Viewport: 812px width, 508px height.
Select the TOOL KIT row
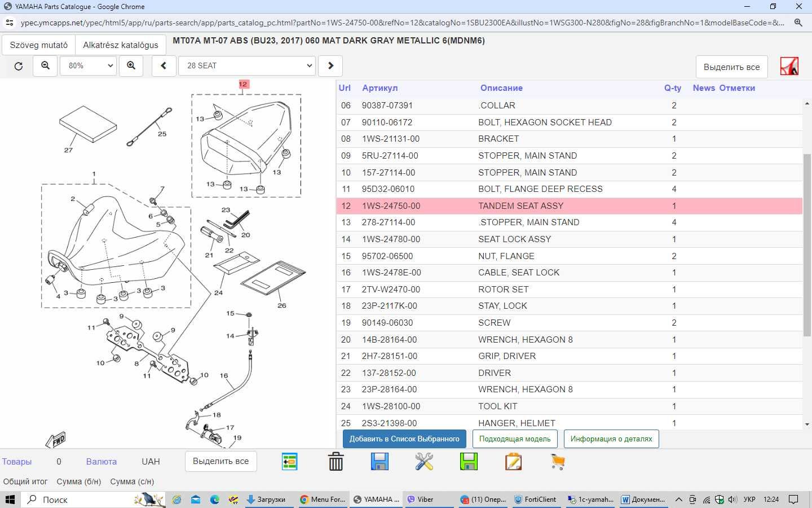[x=569, y=406]
